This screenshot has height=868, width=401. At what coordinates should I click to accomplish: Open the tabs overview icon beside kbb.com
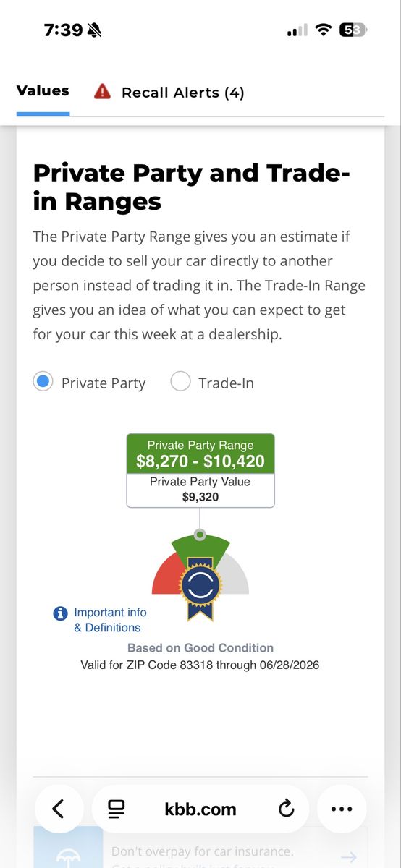pos(116,809)
